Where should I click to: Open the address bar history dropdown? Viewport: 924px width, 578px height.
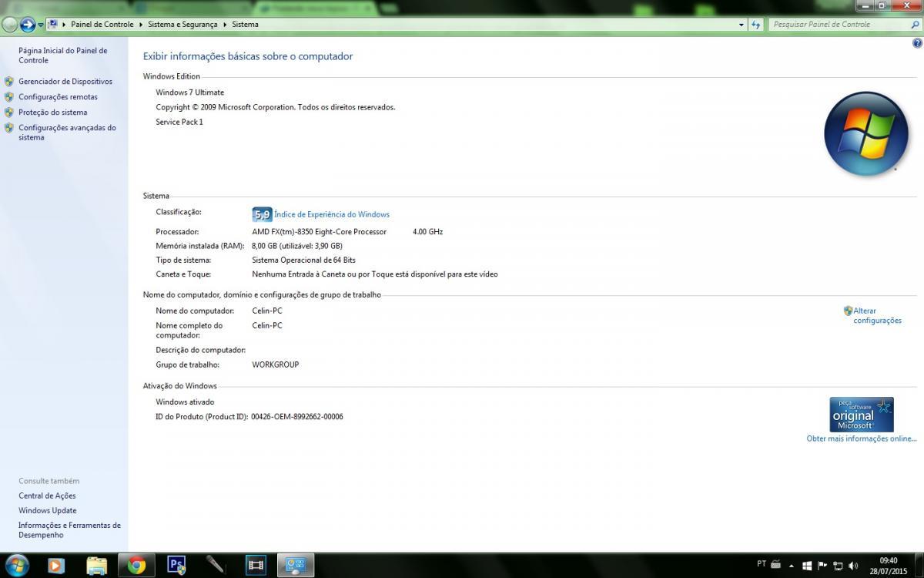pyautogui.click(x=742, y=25)
